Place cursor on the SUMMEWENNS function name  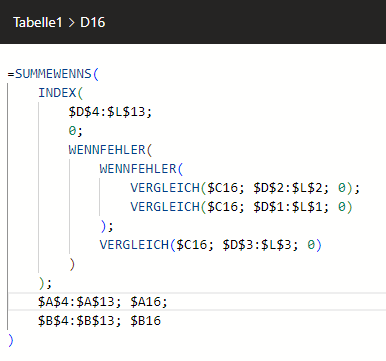[x=53, y=74]
